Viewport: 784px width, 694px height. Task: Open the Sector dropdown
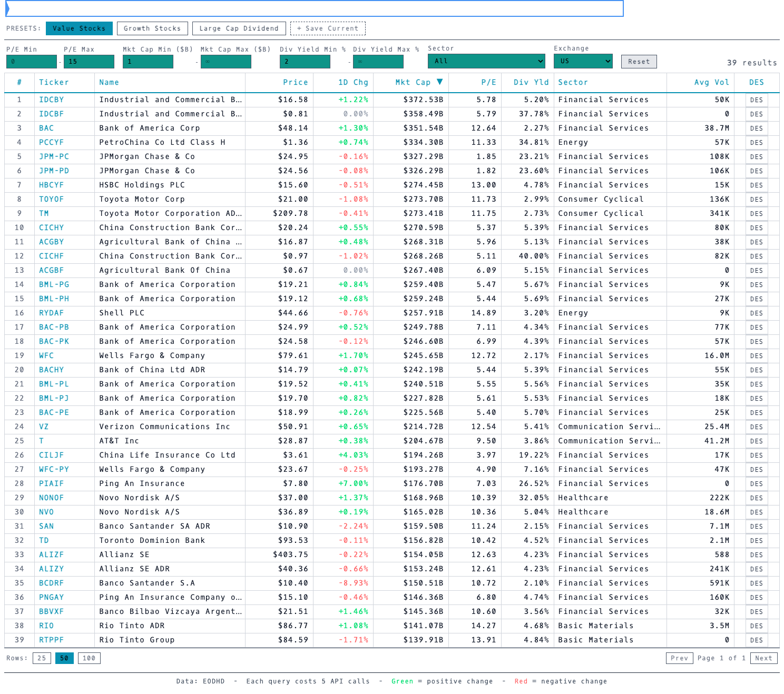pyautogui.click(x=486, y=61)
